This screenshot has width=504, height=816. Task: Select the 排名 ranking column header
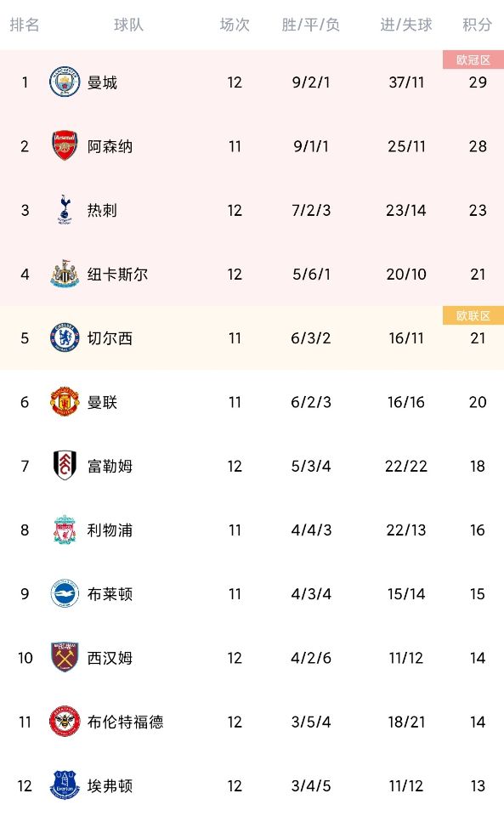(x=25, y=25)
